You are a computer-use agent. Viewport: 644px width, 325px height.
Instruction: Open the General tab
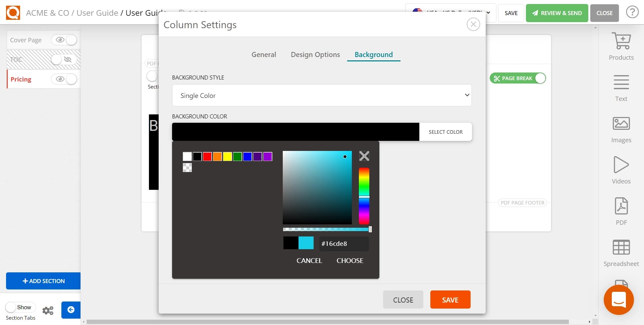pyautogui.click(x=264, y=54)
